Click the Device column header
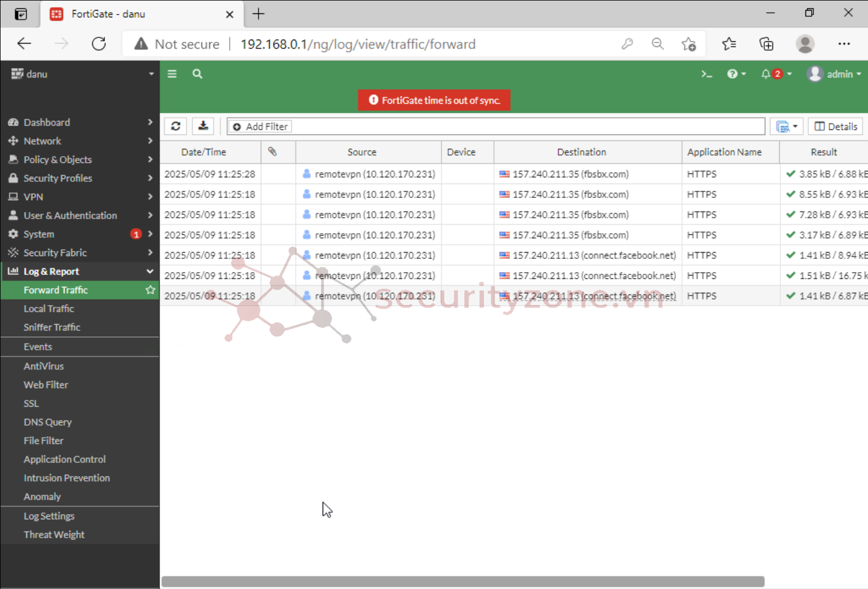The height and width of the screenshot is (589, 868). point(468,152)
